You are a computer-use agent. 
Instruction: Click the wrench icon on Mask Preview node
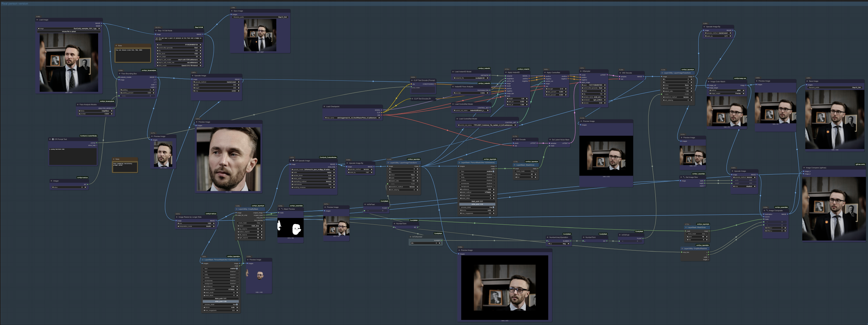[x=282, y=209]
